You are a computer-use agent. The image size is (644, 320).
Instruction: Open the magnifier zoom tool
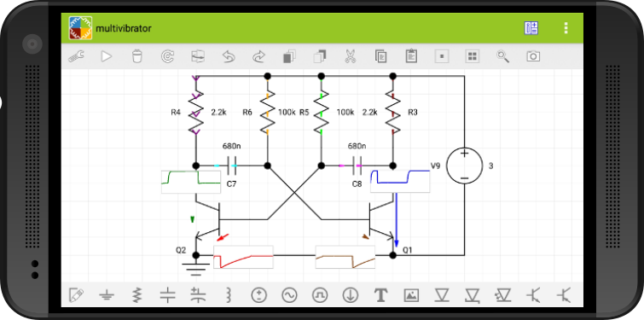502,56
